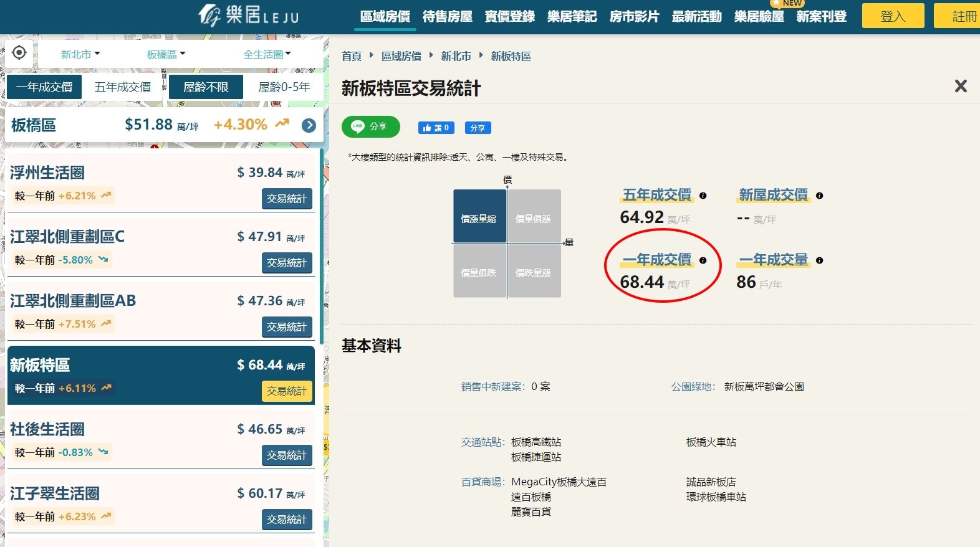Open 最新活動 nav menu
Image resolution: width=980 pixels, height=547 pixels.
697,17
